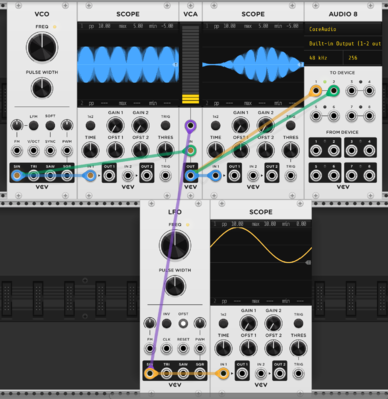
Task: Click the LFO SAW output jack
Action: (x=183, y=373)
